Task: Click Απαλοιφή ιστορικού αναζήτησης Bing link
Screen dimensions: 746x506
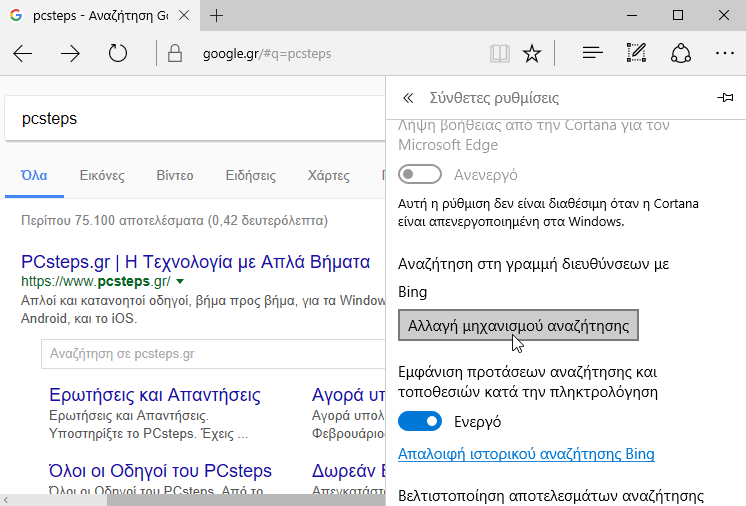Action: [x=526, y=454]
